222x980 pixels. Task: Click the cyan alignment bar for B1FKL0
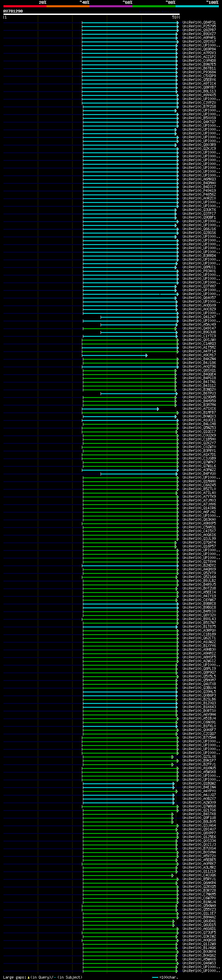click(130, 726)
